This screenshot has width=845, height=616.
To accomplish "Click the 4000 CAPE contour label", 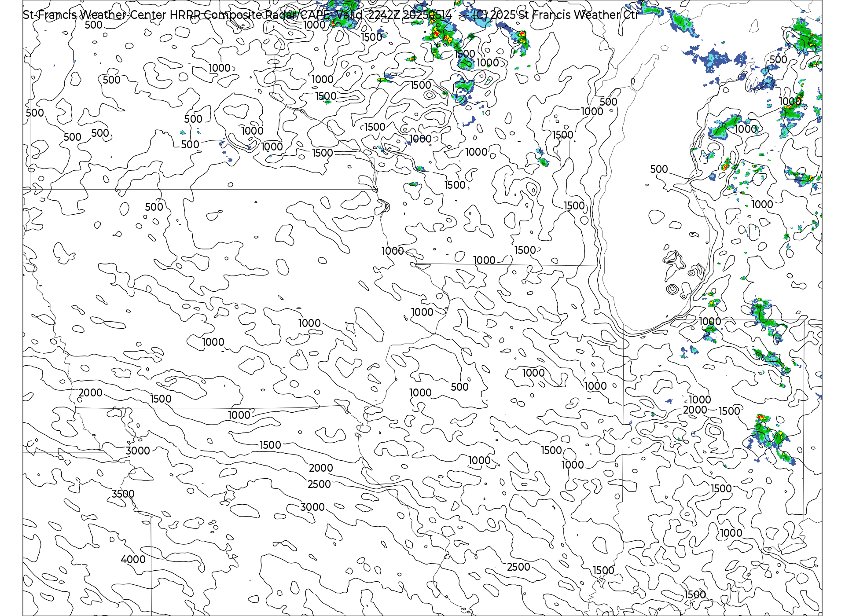I will pyautogui.click(x=133, y=559).
